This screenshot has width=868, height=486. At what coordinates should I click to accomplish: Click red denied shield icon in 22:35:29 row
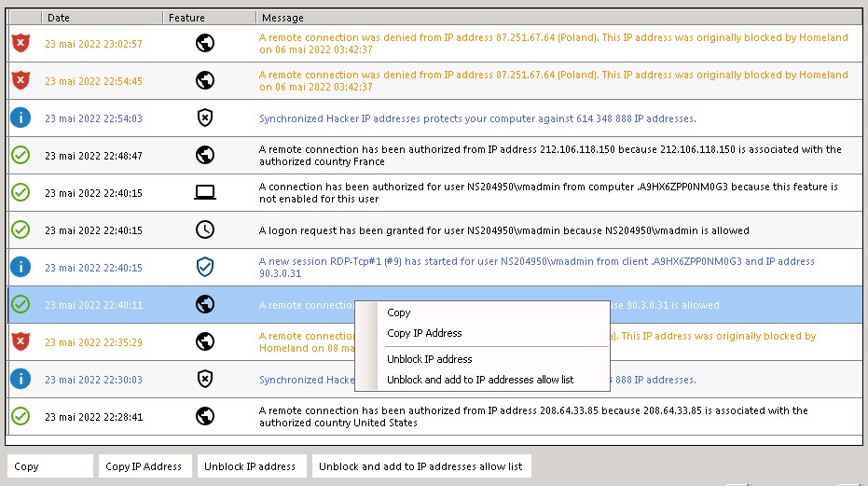tap(21, 341)
